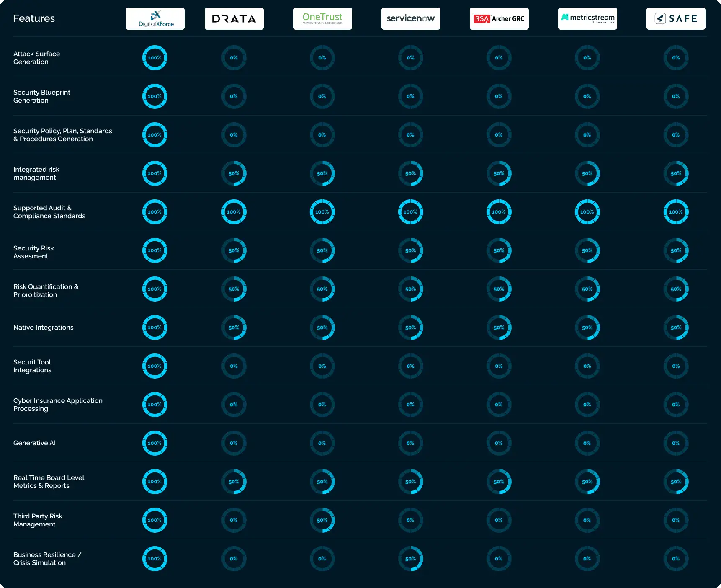
Task: Click OneTrust's 50% ring for Third Party Risk
Action: [322, 520]
